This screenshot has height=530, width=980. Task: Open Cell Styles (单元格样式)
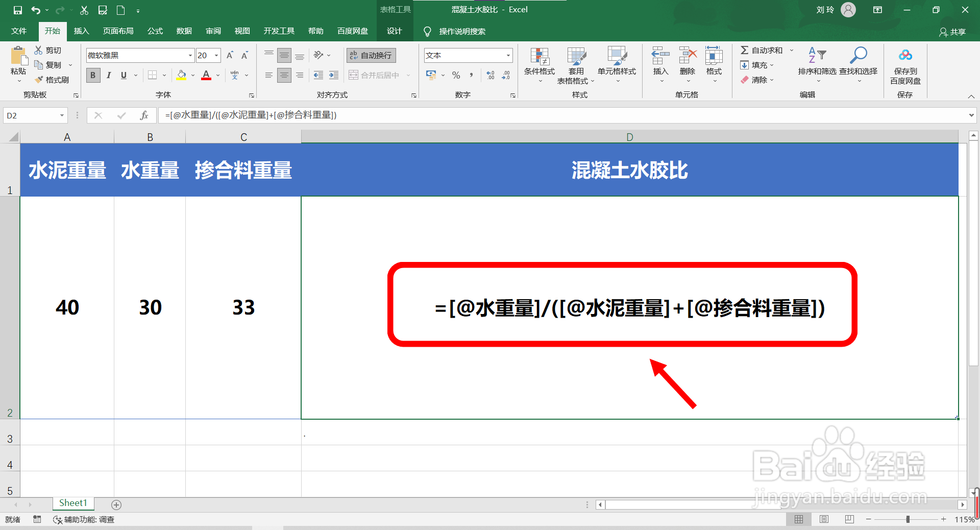(x=617, y=65)
